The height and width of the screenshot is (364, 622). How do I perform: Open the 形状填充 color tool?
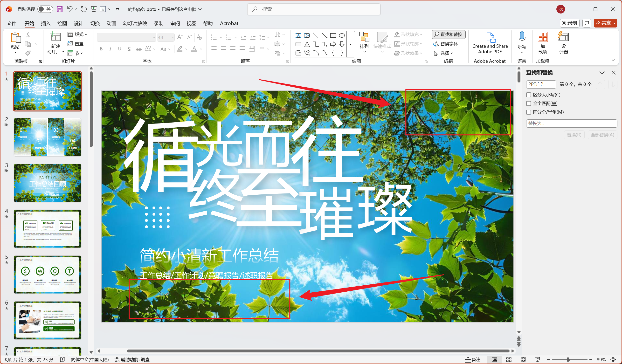coord(407,34)
